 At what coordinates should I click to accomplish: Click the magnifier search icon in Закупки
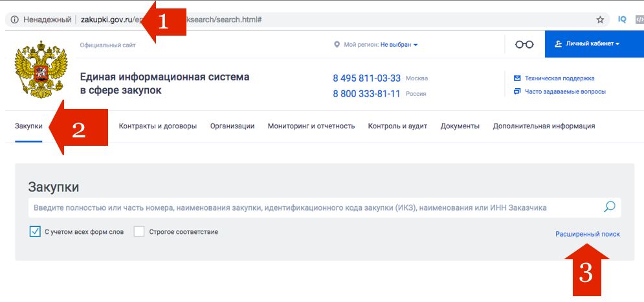pos(610,207)
